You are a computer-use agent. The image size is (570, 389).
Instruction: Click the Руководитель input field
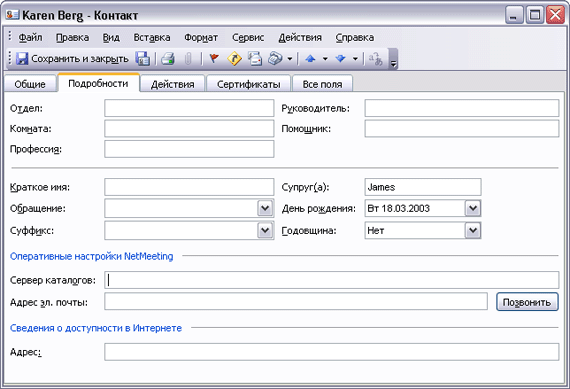[x=462, y=108]
